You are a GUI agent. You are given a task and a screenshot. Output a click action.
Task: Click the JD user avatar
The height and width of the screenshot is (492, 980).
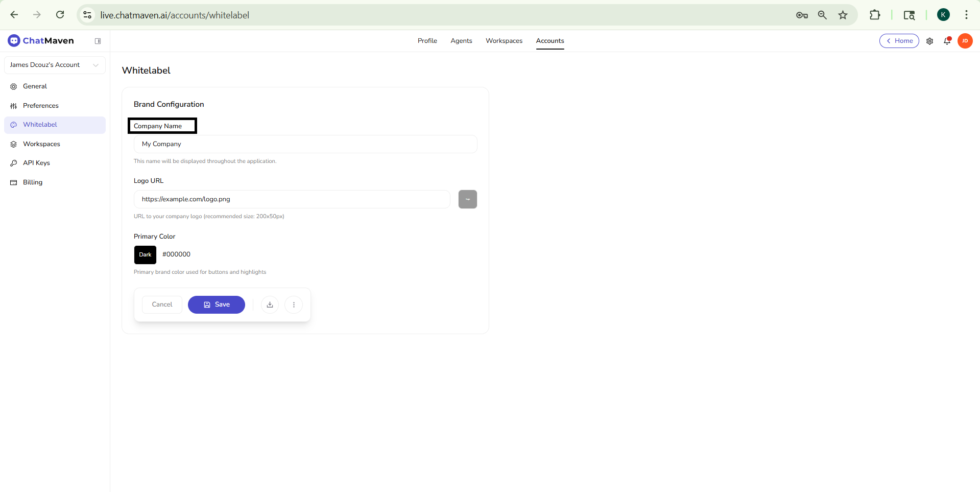965,41
